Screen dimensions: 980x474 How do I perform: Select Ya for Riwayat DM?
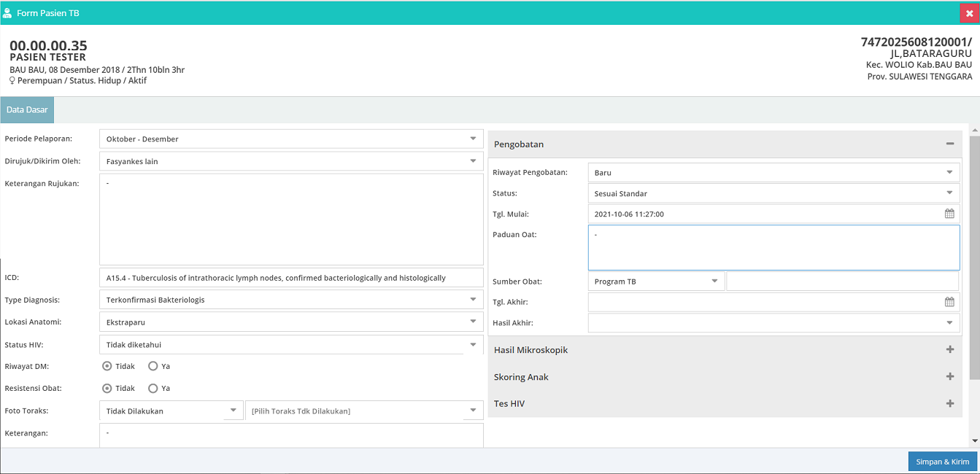point(153,366)
